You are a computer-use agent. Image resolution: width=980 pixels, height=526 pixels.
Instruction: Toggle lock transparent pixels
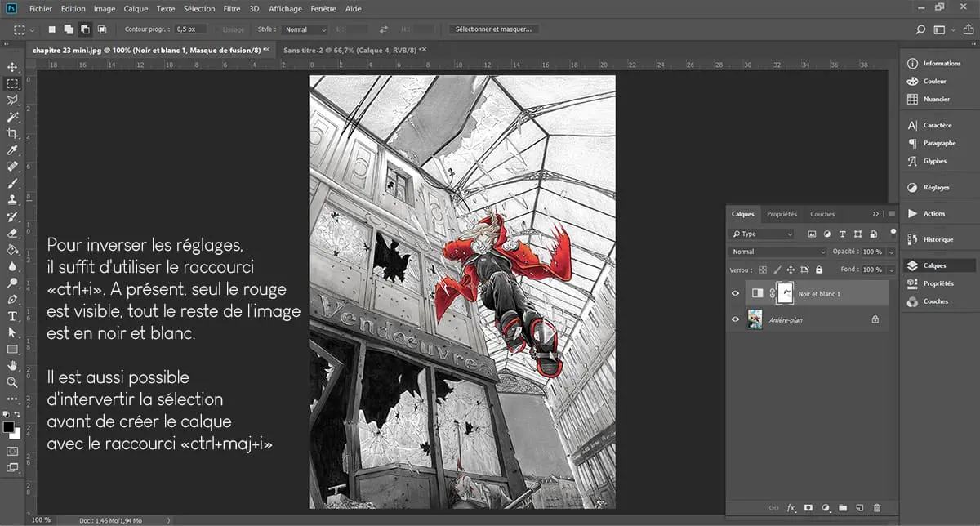click(x=763, y=269)
